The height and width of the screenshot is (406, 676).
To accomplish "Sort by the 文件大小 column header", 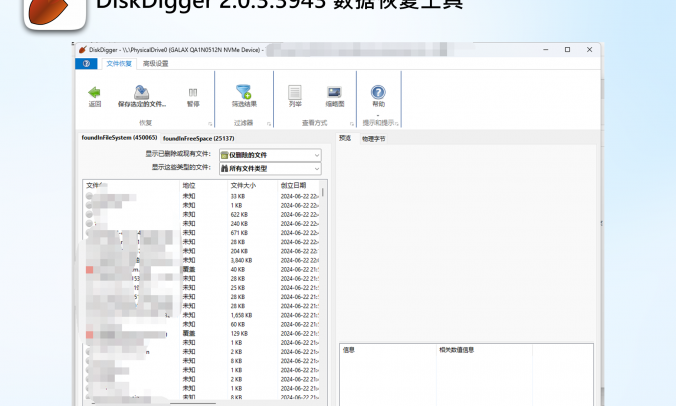I will point(252,185).
